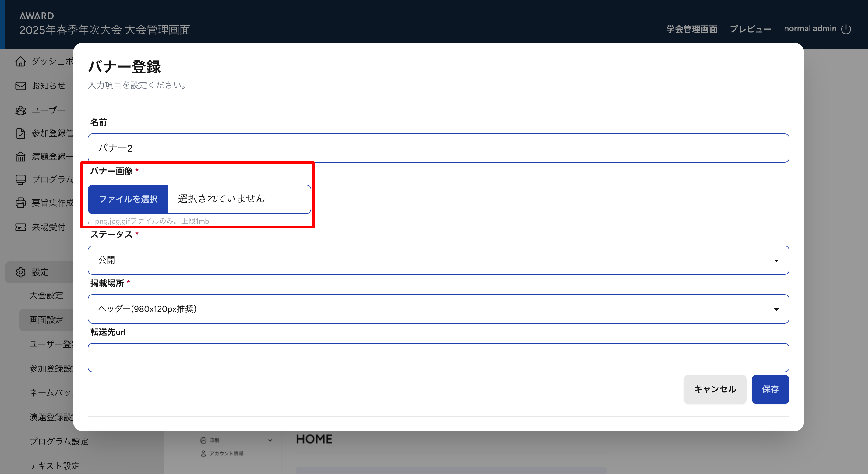The width and height of the screenshot is (868, 474).
Task: Click the 転送先url input field
Action: [438, 358]
